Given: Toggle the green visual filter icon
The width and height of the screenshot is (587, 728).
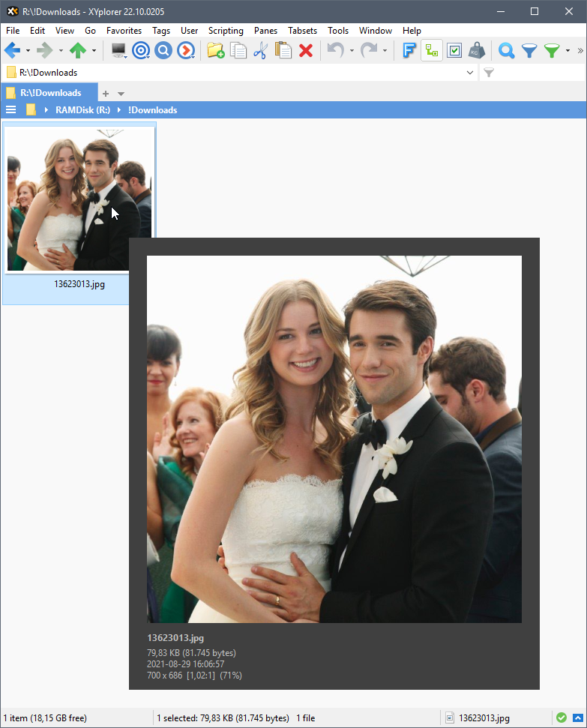Looking at the screenshot, I should pos(552,51).
